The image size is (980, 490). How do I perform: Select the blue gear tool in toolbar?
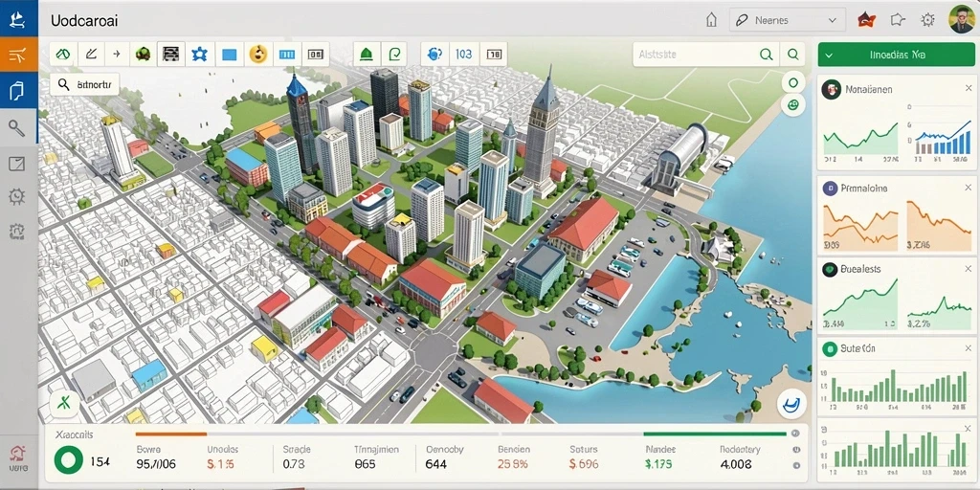tap(199, 55)
